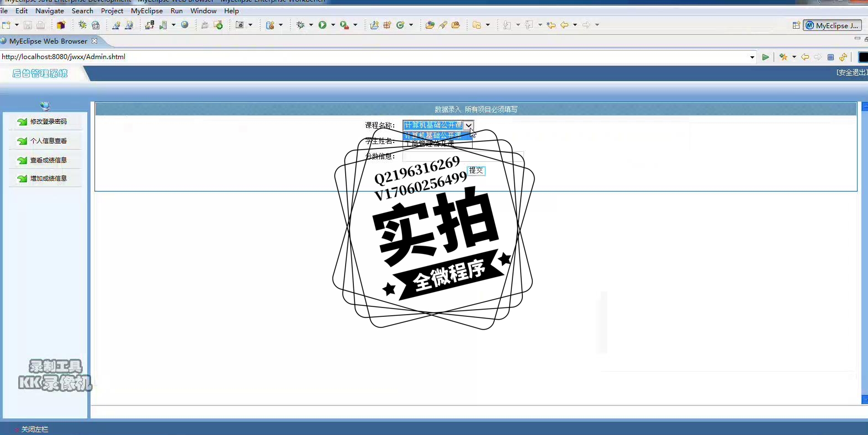This screenshot has width=868, height=435.
Task: Minimize the browser view panel
Action: click(x=857, y=39)
